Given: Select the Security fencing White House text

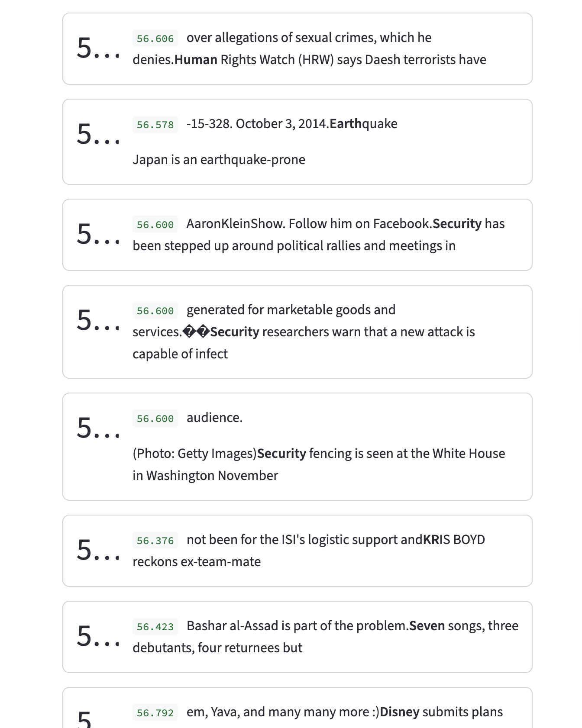Looking at the screenshot, I should coord(318,454).
